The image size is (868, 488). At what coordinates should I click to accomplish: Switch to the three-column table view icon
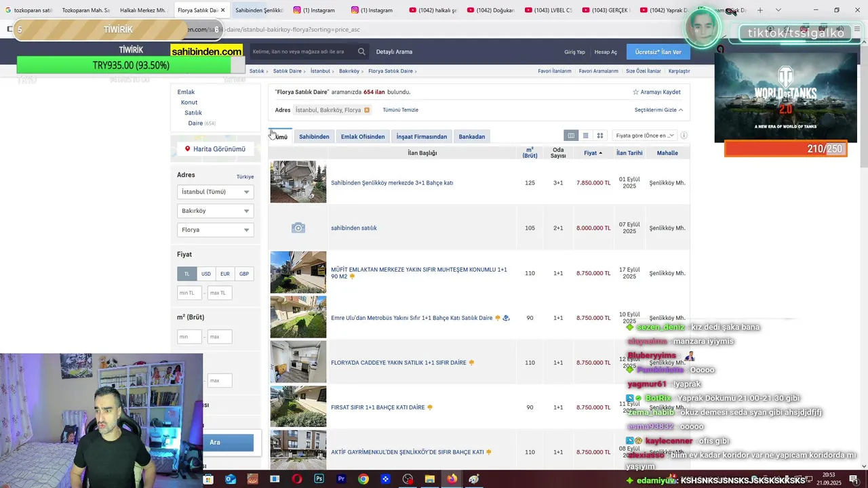(x=571, y=136)
